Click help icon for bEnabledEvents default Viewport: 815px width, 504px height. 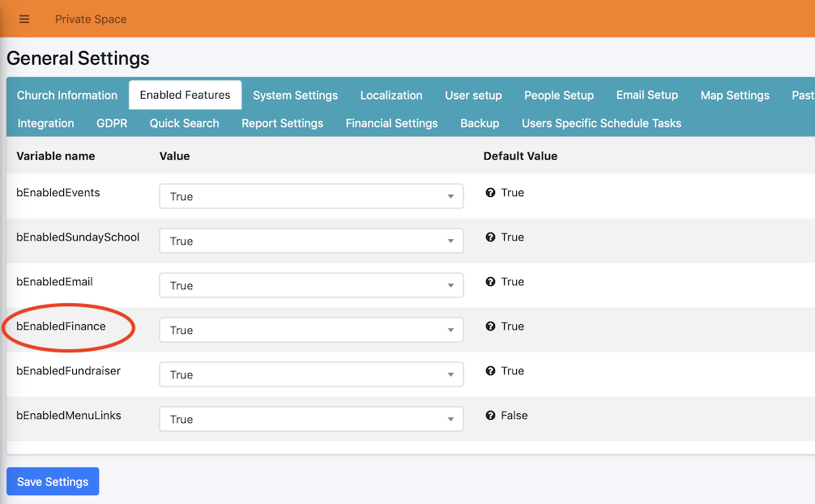click(490, 193)
